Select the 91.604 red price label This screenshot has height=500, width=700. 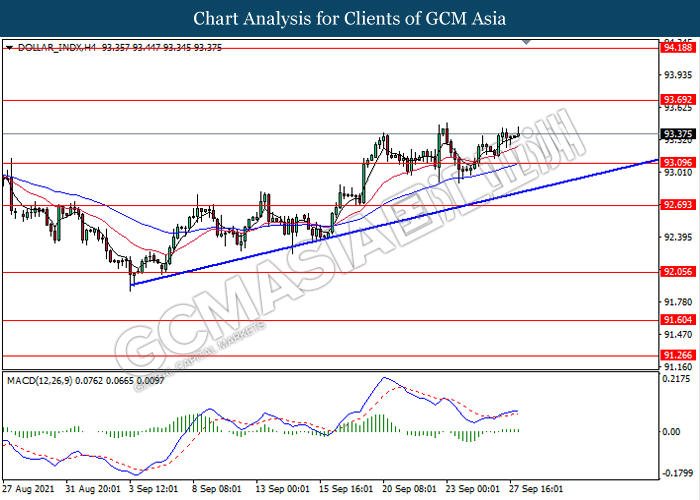[677, 320]
